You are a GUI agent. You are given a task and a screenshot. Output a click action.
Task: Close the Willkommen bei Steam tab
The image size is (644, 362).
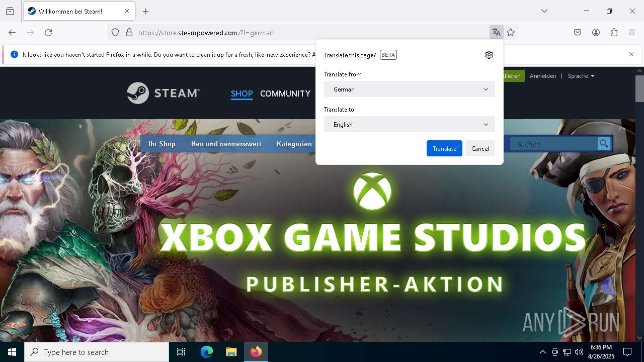coord(127,11)
